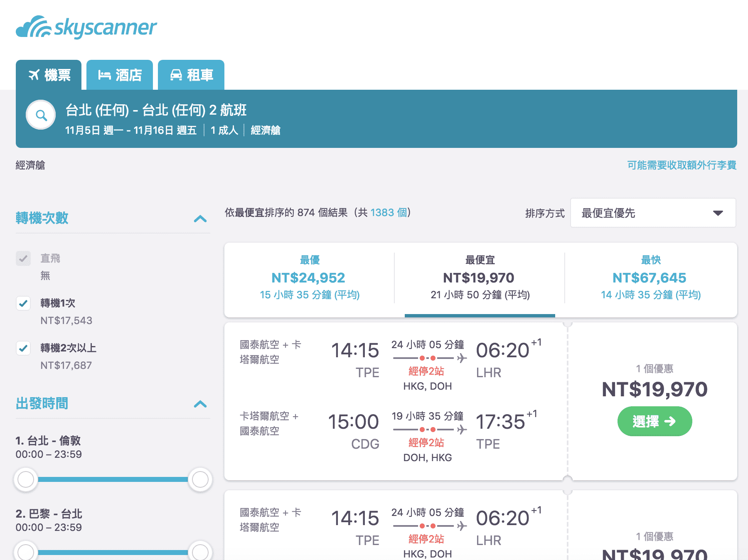This screenshot has width=748, height=560.
Task: Toggle the 直飛 direct flight checkbox
Action: pos(23,258)
